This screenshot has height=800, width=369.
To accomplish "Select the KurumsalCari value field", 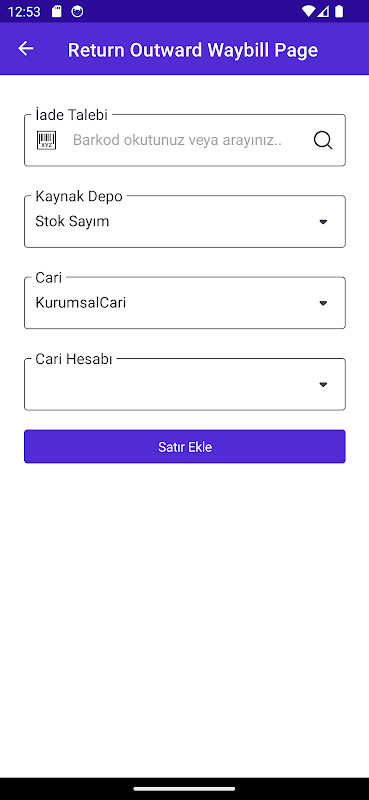I will click(x=185, y=303).
